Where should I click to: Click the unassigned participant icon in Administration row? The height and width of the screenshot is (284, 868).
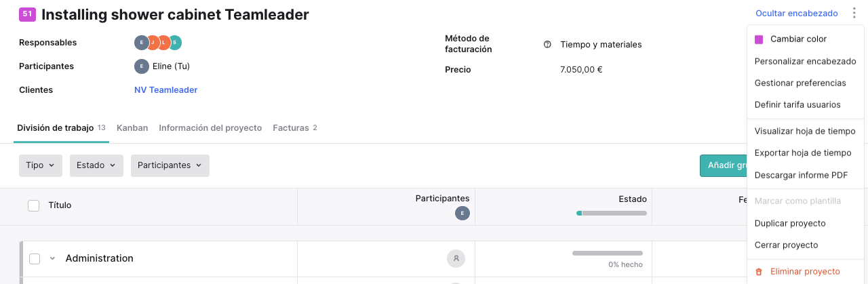click(456, 258)
